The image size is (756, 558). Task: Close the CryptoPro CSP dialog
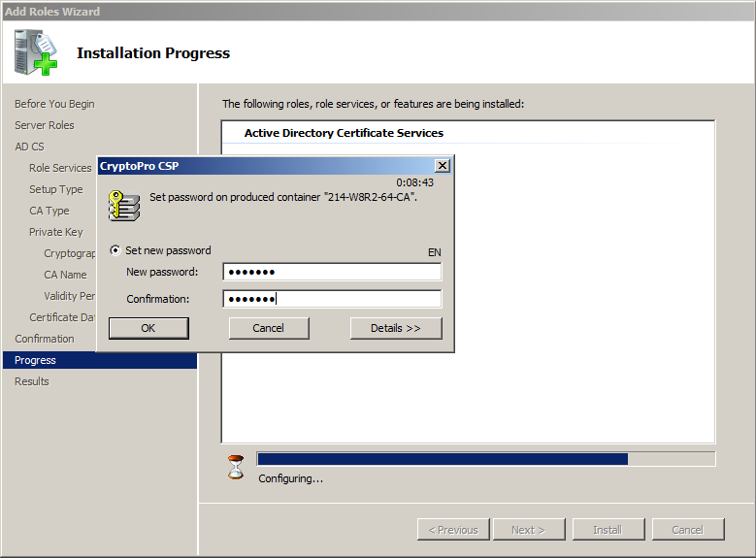pyautogui.click(x=442, y=166)
